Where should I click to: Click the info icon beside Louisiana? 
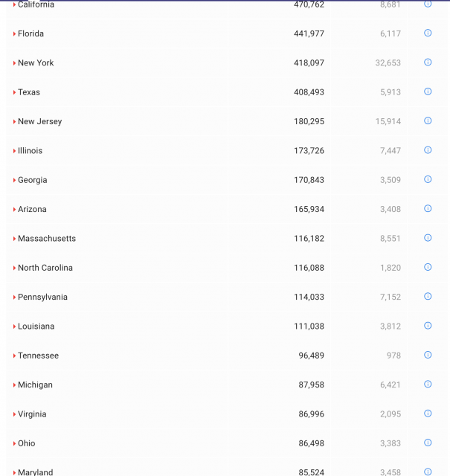pyautogui.click(x=428, y=326)
